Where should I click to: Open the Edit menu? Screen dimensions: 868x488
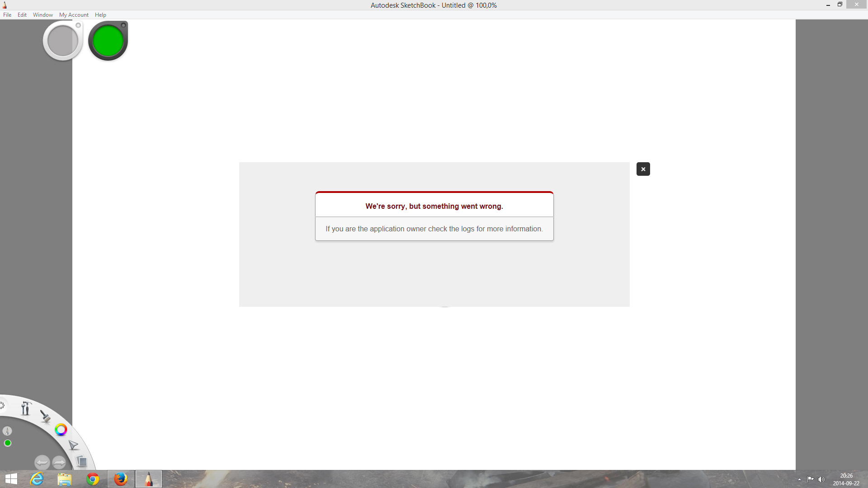tap(22, 15)
